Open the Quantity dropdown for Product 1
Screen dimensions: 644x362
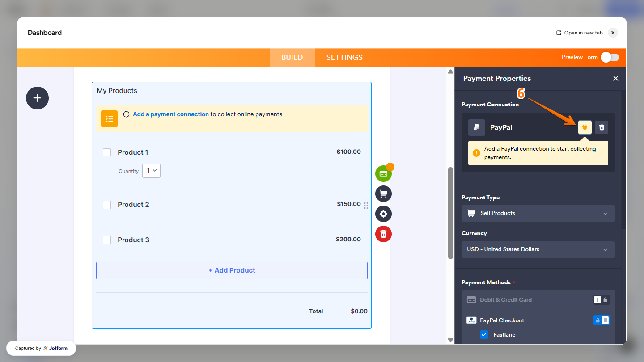click(151, 171)
